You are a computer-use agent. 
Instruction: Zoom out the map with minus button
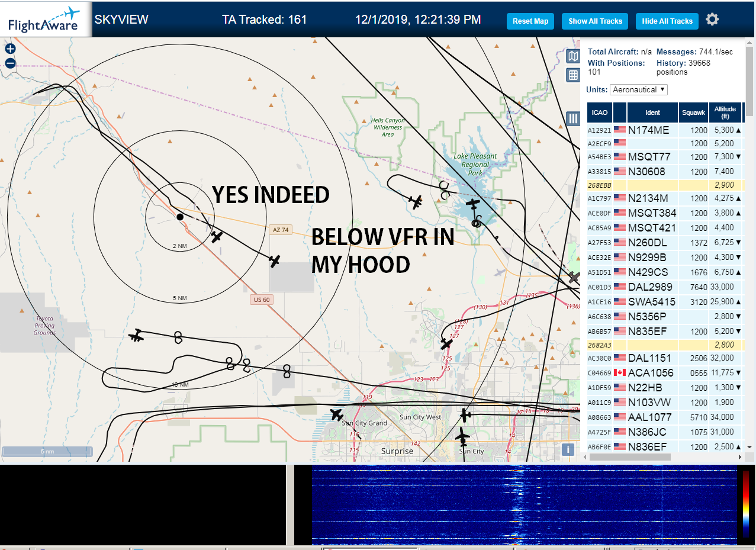pyautogui.click(x=10, y=63)
